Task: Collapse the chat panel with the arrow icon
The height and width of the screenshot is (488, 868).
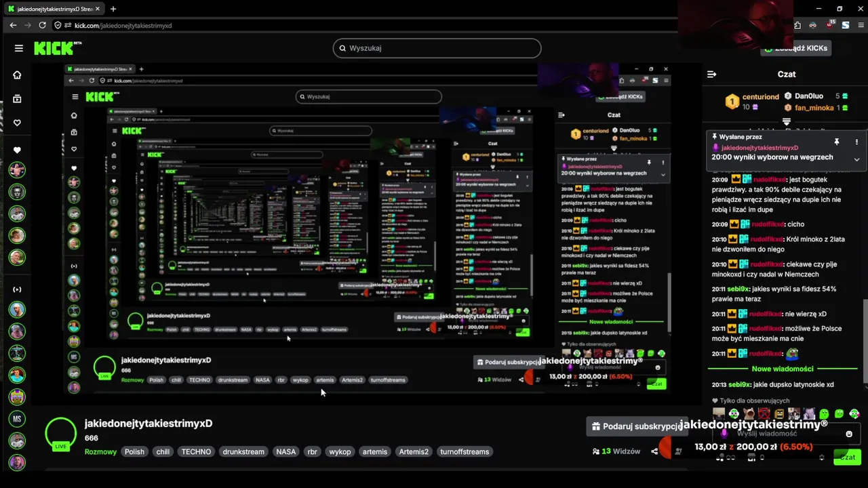Action: (711, 74)
